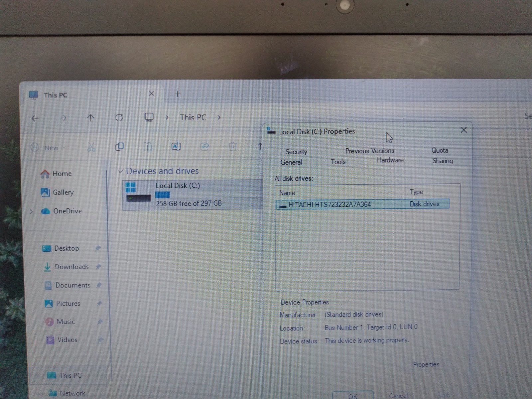532x399 pixels.
Task: Open the New item dropdown
Action: 49,148
